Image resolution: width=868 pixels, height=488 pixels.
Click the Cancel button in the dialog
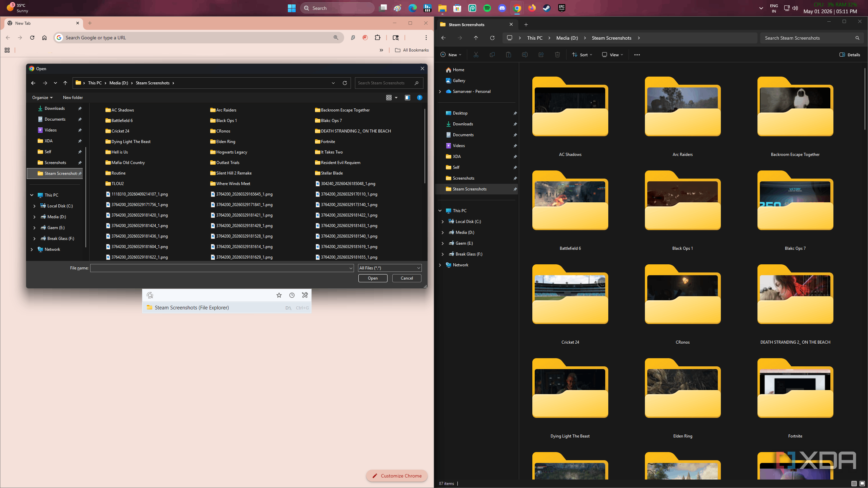point(407,278)
